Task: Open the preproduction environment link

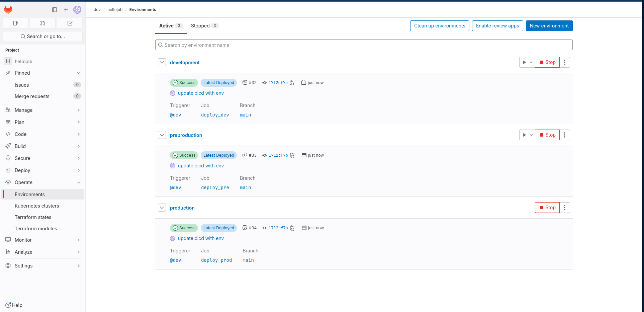Action: click(186, 135)
